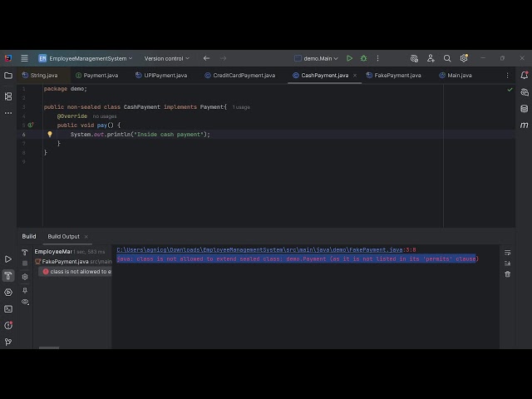Open the Structure tool window
Screen dimensions: 532x399
point(8,96)
